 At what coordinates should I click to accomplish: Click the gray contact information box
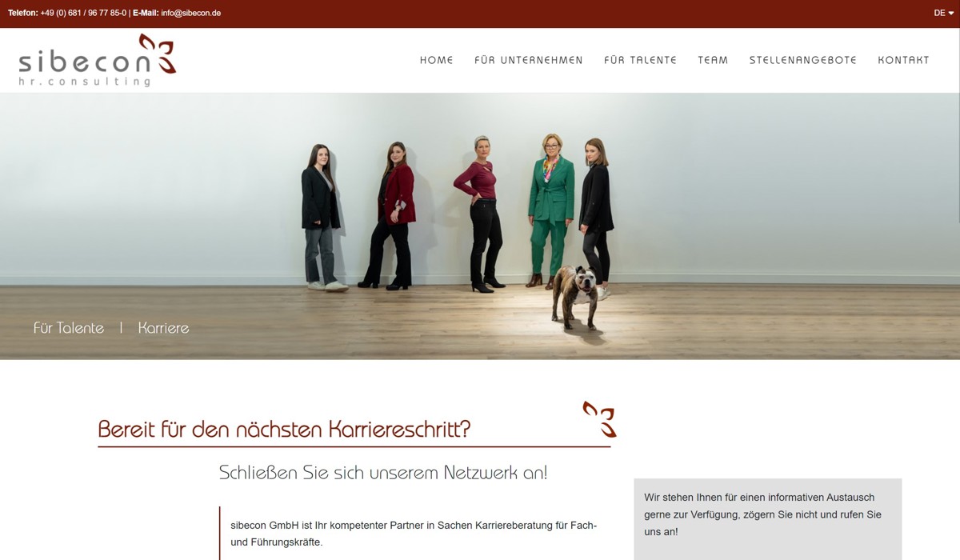pyautogui.click(x=768, y=519)
